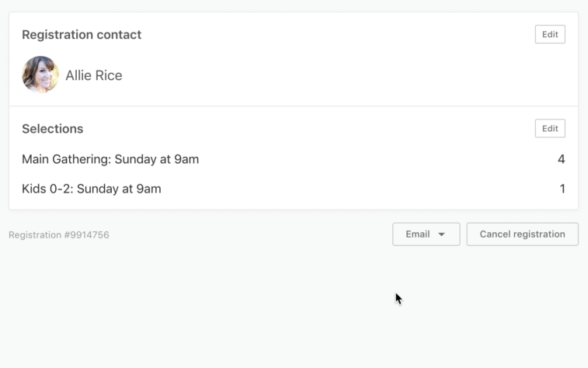588x368 pixels.
Task: Click Registration #9914756 text
Action: tap(59, 234)
